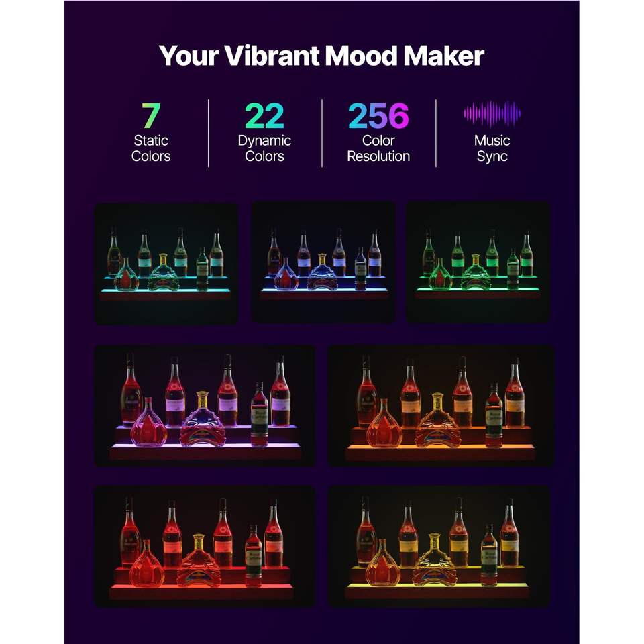The image size is (644, 644).
Task: Click the glowing cyan shelf edge
Action: point(166,290)
